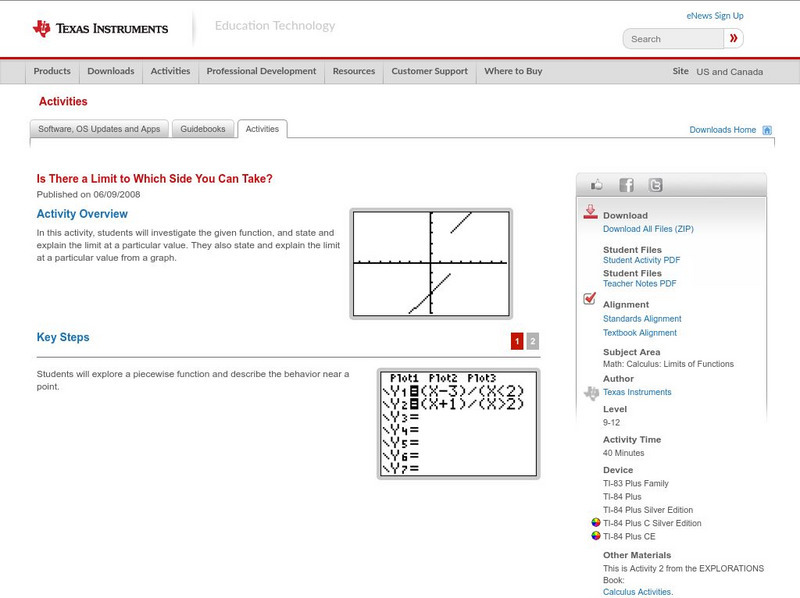The width and height of the screenshot is (800, 598).
Task: Click 'Math: Calculus: Limits of Functions' text
Action: [x=668, y=364]
